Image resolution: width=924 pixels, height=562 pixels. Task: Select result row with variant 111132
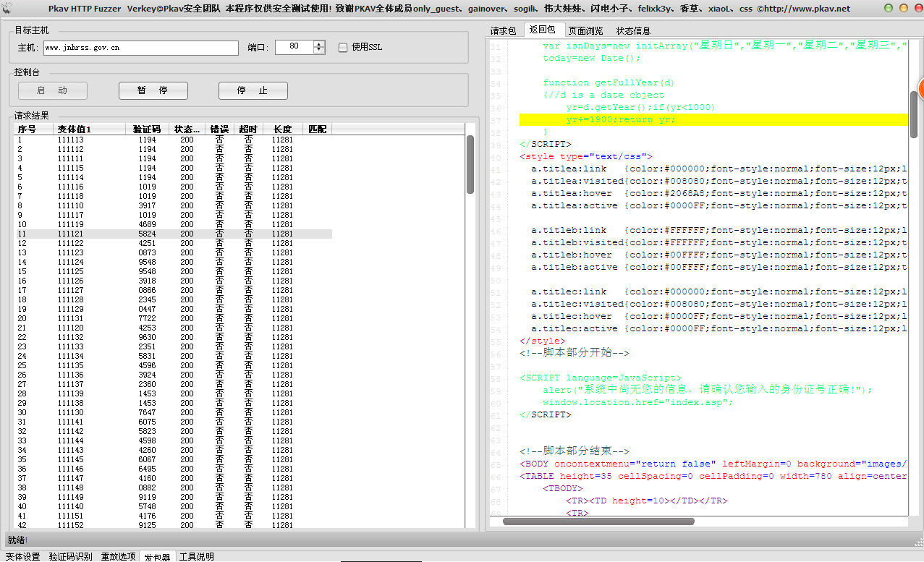pos(174,337)
